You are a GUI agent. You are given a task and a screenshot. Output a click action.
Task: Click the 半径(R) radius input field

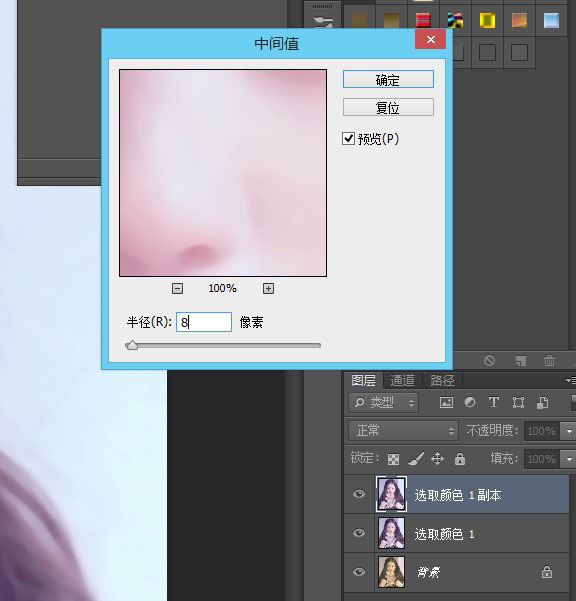[204, 322]
